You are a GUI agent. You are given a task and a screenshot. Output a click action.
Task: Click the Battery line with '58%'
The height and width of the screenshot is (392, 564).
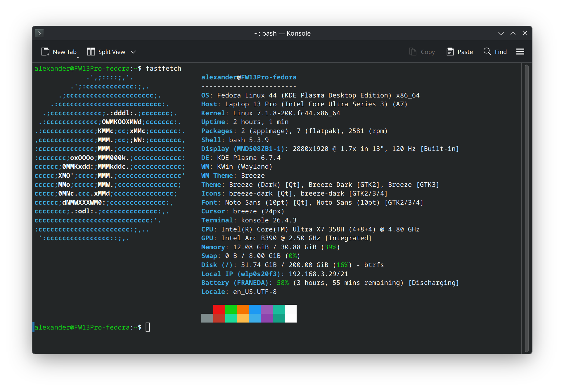pyautogui.click(x=330, y=283)
